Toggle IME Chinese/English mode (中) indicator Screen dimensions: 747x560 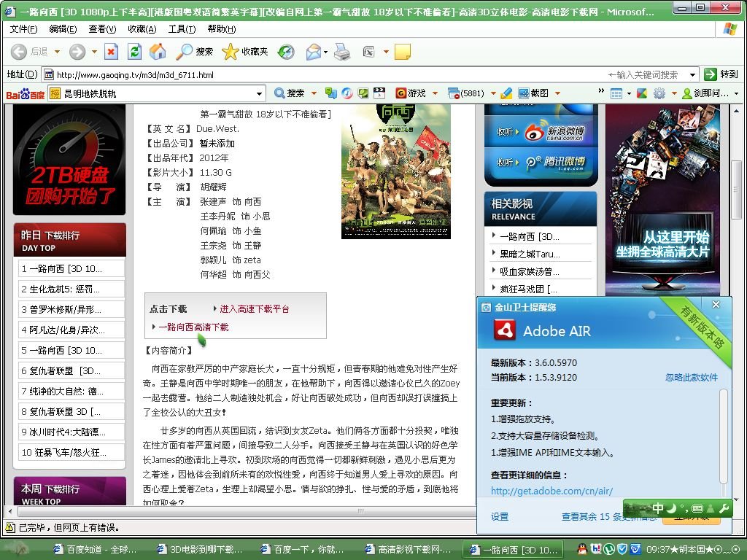coord(658,508)
